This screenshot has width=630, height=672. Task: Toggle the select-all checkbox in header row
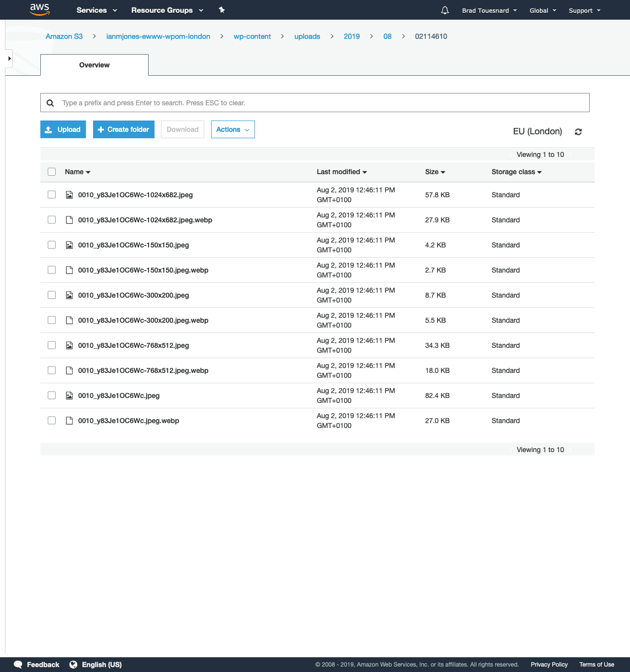(x=52, y=172)
